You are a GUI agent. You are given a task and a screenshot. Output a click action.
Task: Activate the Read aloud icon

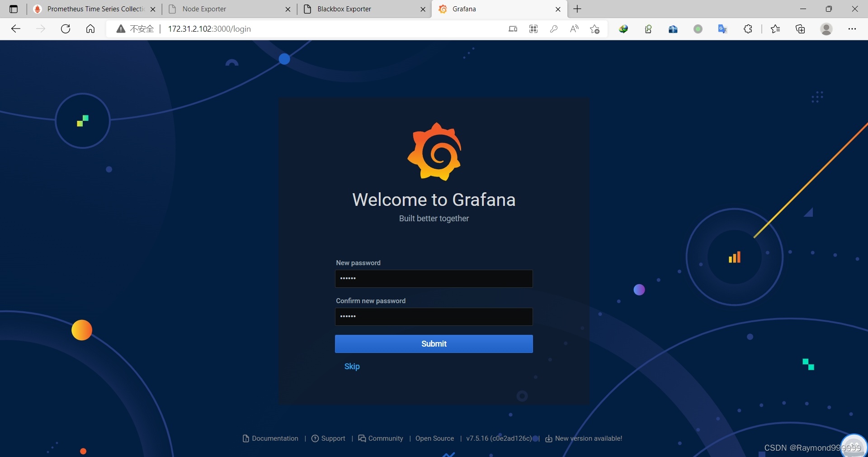[x=574, y=29]
